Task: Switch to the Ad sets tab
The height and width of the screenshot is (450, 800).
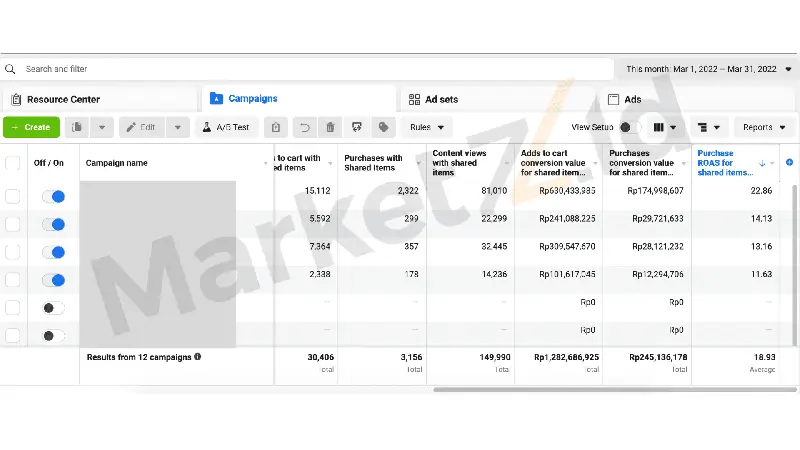Action: 443,100
